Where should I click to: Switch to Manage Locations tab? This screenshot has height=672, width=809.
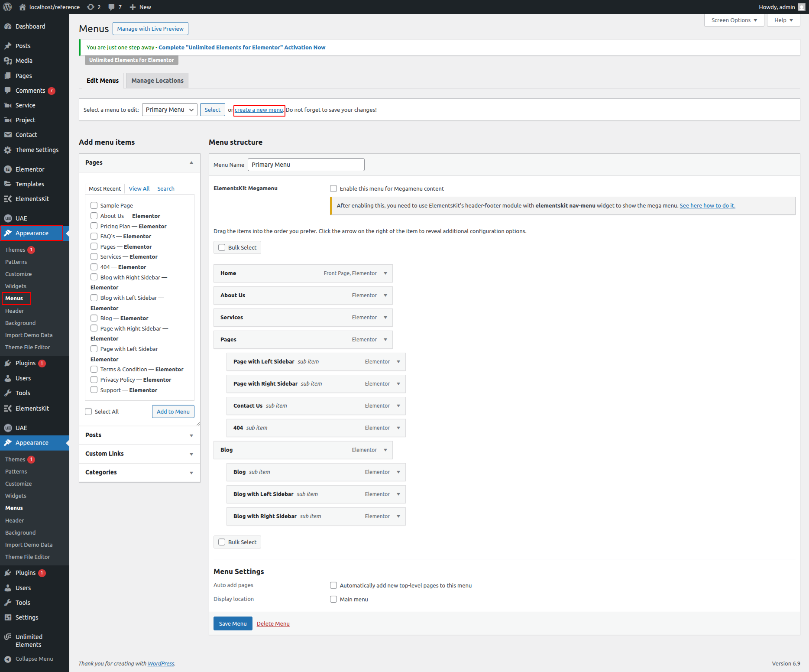[x=157, y=81]
